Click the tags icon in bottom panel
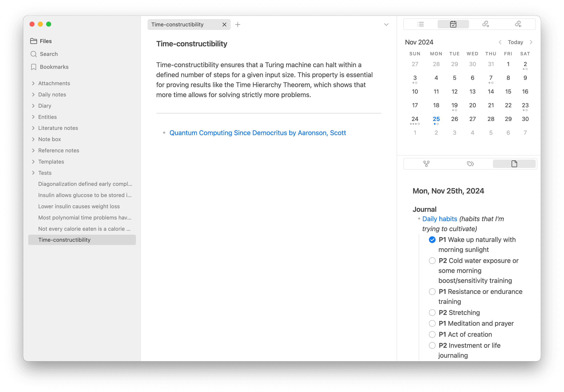The height and width of the screenshot is (392, 564). (x=470, y=164)
